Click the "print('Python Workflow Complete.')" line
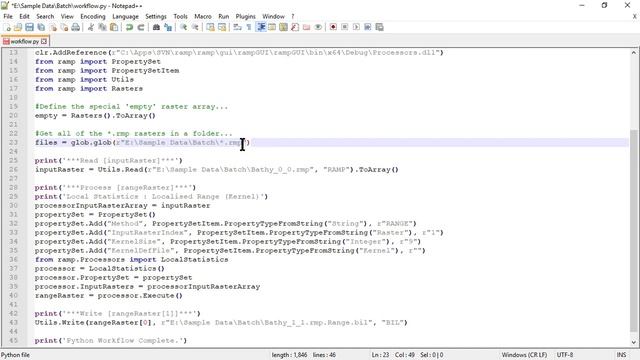Image resolution: width=640 pixels, height=360 pixels. [111, 340]
